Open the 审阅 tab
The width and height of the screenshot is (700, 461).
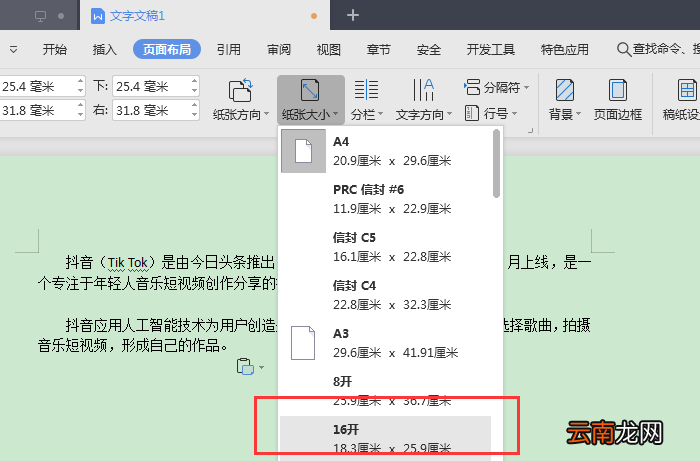pyautogui.click(x=279, y=49)
